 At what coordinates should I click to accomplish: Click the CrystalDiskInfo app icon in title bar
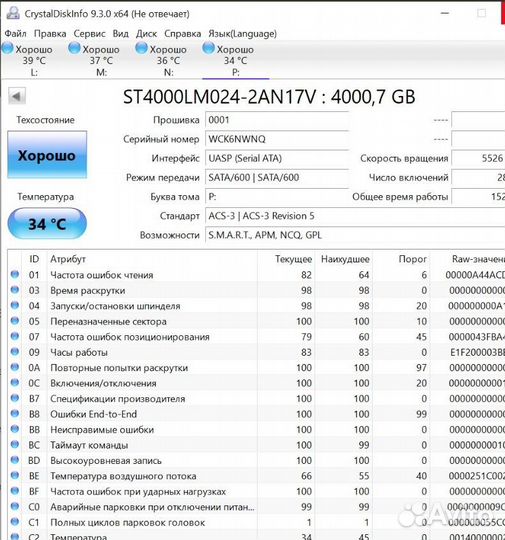(13, 13)
